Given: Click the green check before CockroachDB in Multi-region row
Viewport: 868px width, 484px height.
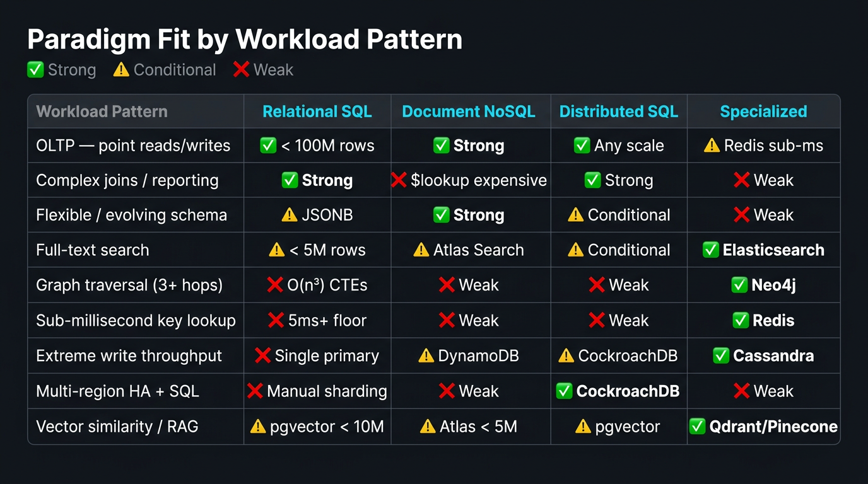Looking at the screenshot, I should click(x=564, y=391).
